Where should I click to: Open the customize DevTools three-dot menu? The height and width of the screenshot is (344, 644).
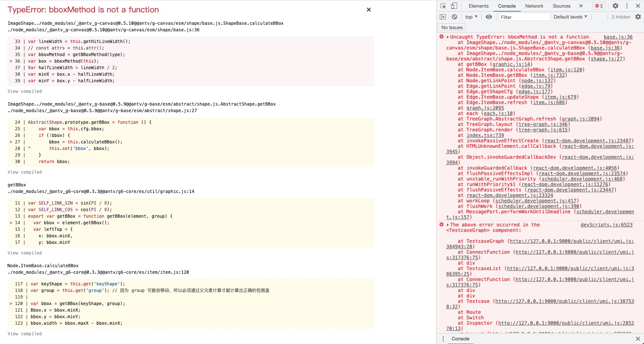(x=627, y=6)
